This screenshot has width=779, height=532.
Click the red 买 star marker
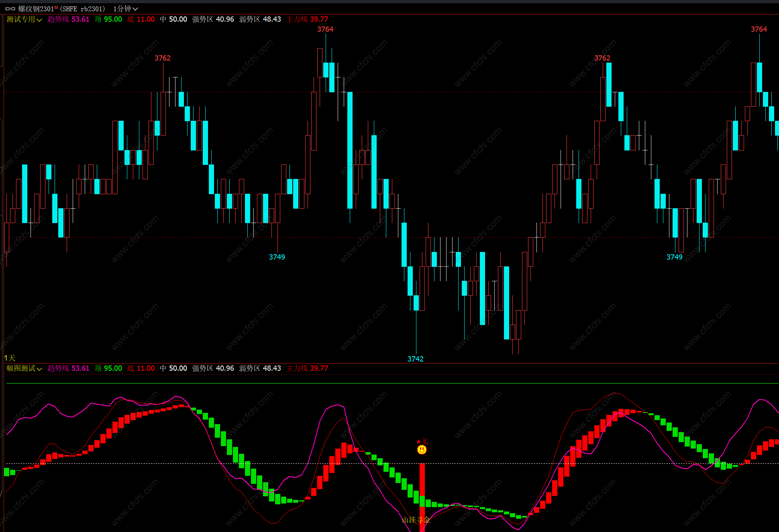[x=422, y=441]
